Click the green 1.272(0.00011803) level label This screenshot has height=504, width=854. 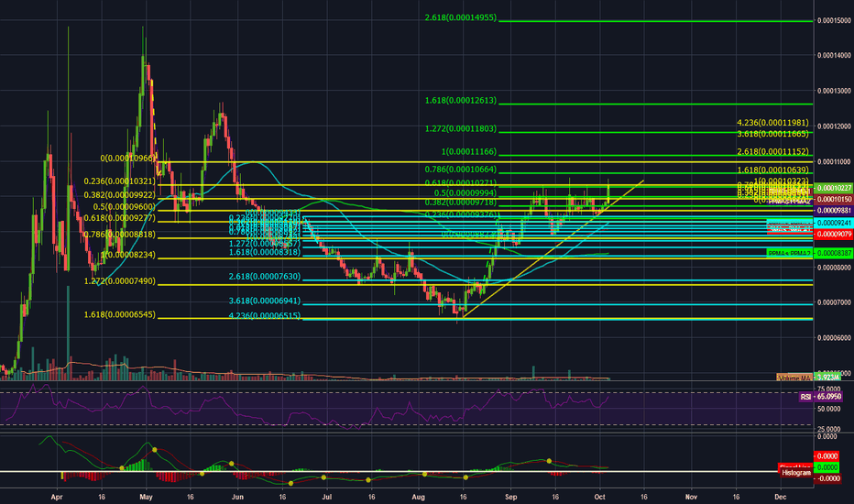[461, 129]
